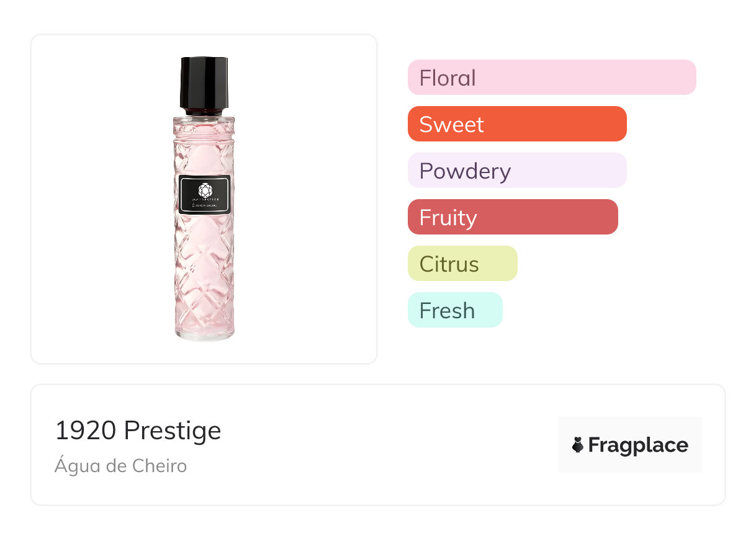This screenshot has height=536, width=756.
Task: Open the 1920 Prestige fragrance title
Action: 138,431
